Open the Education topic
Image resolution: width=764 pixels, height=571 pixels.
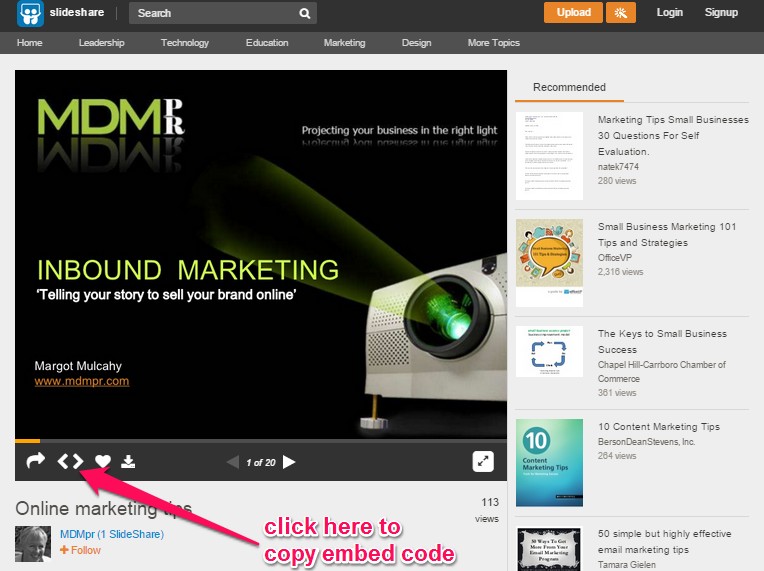pyautogui.click(x=267, y=43)
